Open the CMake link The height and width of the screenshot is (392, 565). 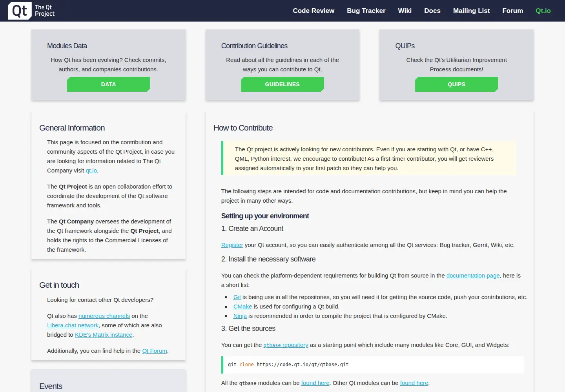pyautogui.click(x=242, y=307)
